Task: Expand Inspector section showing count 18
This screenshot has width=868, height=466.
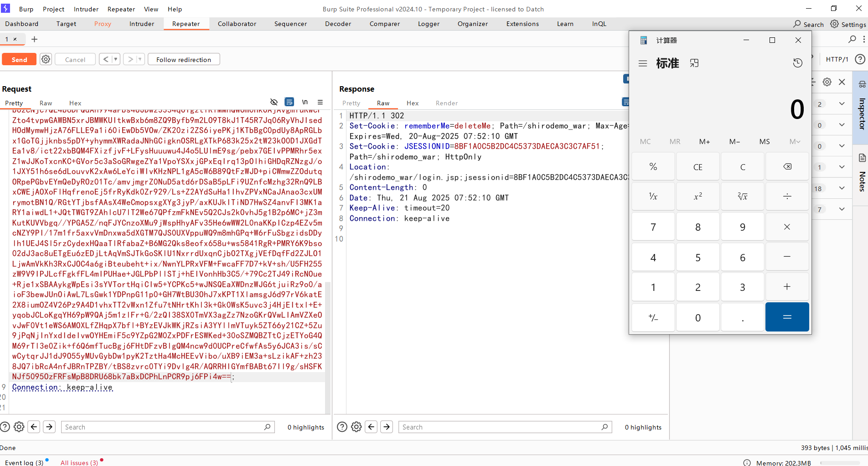Action: [842, 188]
